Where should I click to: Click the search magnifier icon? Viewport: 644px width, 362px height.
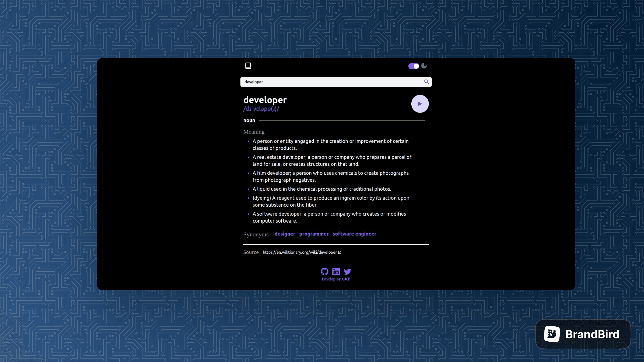[x=426, y=81]
